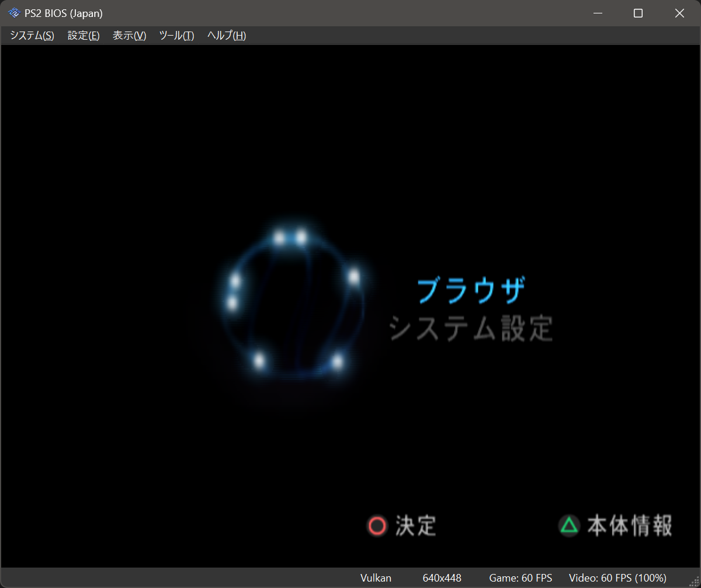Click the Game: 60 FPS status
This screenshot has height=588, width=701.
(x=520, y=578)
